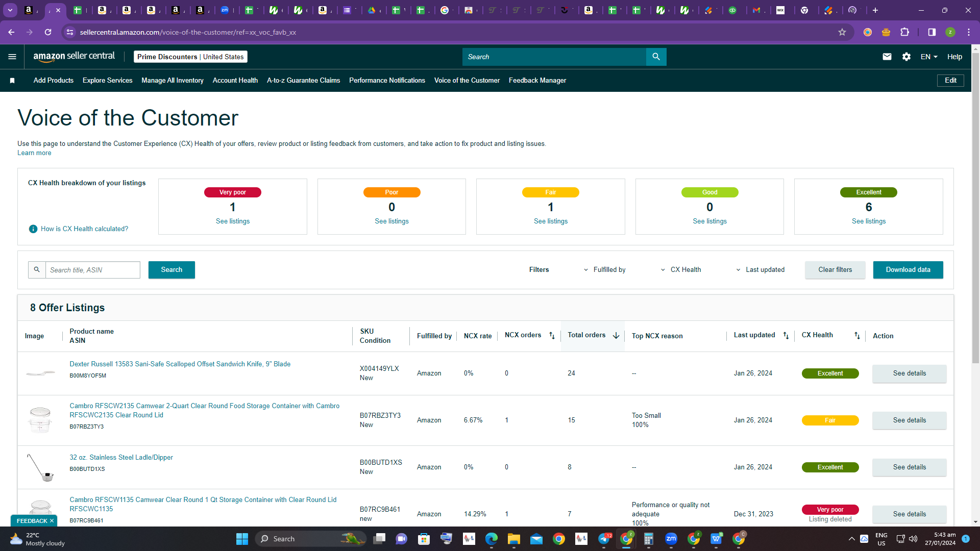This screenshot has height=551, width=980.
Task: Expand the Last updated filter
Action: (760, 270)
